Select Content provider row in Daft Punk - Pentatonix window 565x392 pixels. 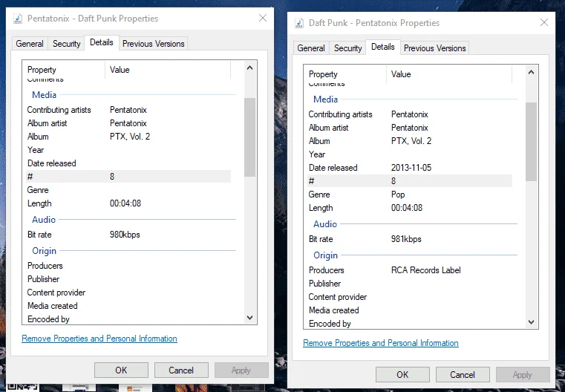point(410,296)
